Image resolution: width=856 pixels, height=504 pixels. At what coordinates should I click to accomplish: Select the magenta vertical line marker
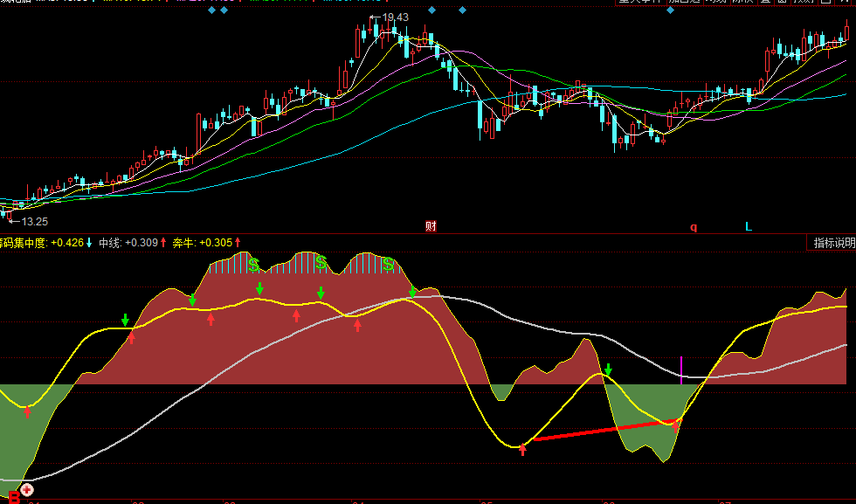(x=681, y=369)
